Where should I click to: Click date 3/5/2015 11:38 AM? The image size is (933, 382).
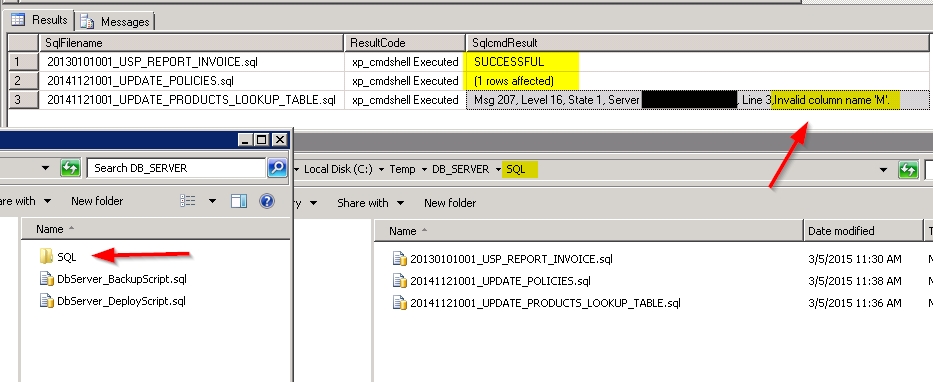(x=854, y=281)
